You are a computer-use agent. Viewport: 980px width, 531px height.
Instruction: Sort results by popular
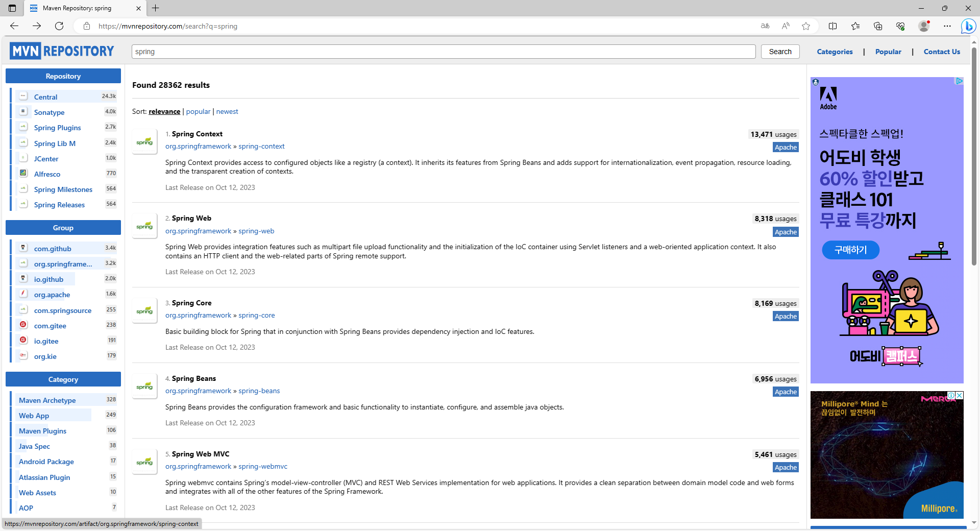[x=198, y=111]
